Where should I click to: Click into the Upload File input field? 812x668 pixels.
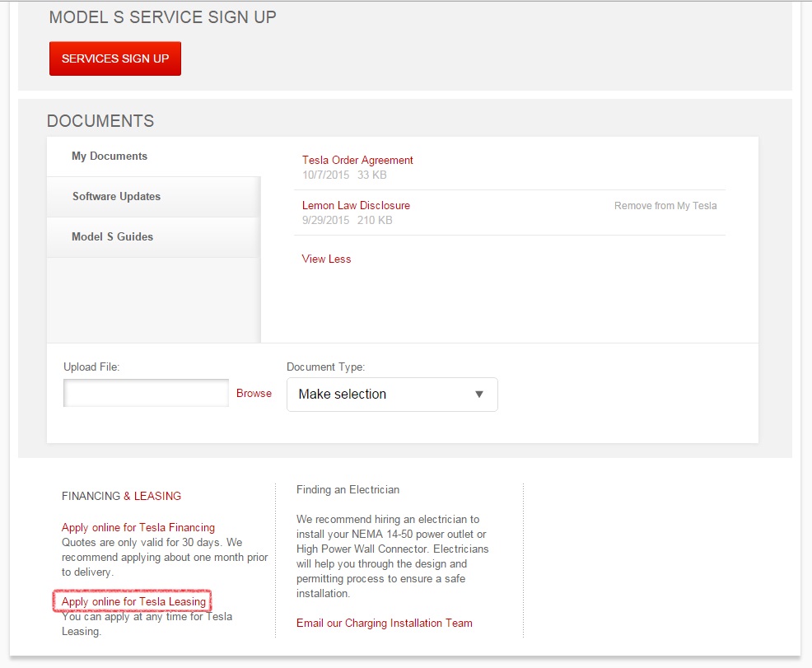146,394
